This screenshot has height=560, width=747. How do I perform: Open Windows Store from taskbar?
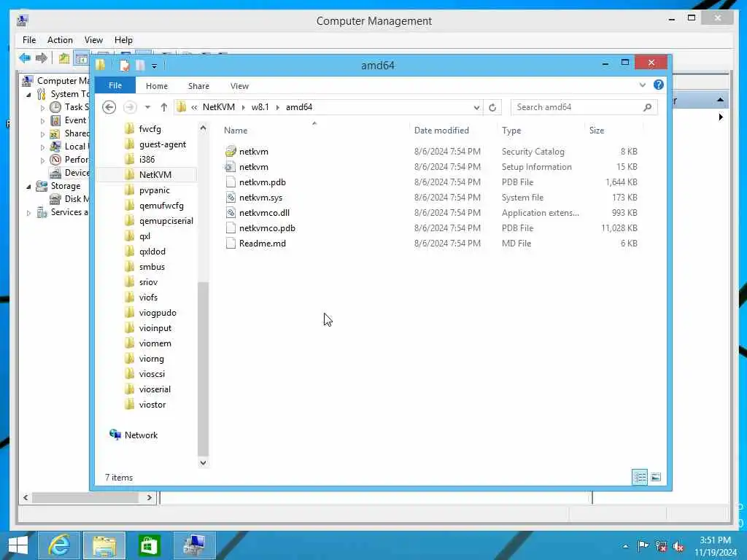149,545
